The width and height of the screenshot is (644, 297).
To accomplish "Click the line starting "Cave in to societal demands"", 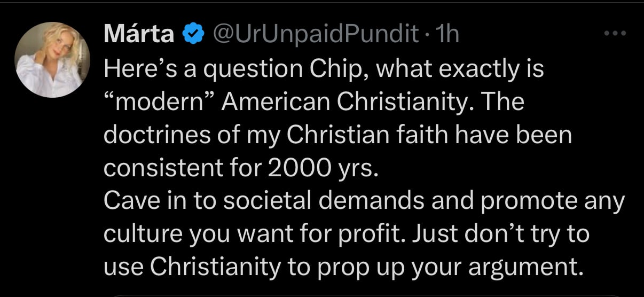I will 364,201.
